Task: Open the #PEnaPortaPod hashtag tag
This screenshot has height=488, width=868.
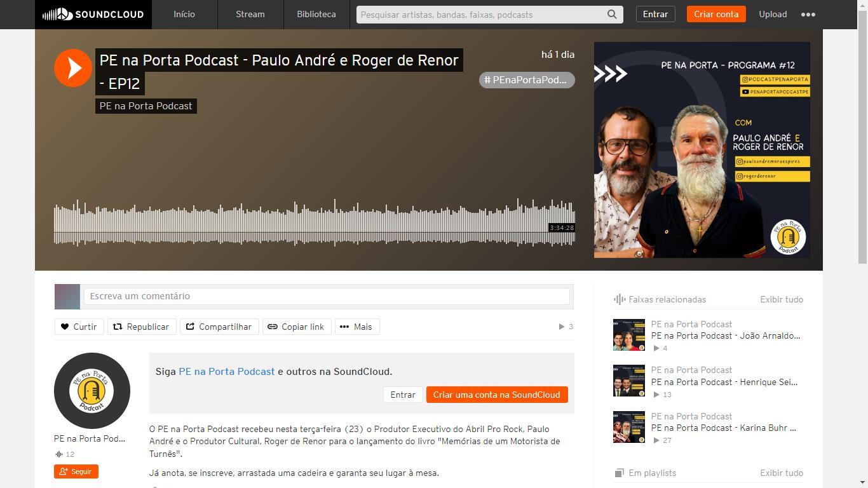Action: click(527, 80)
